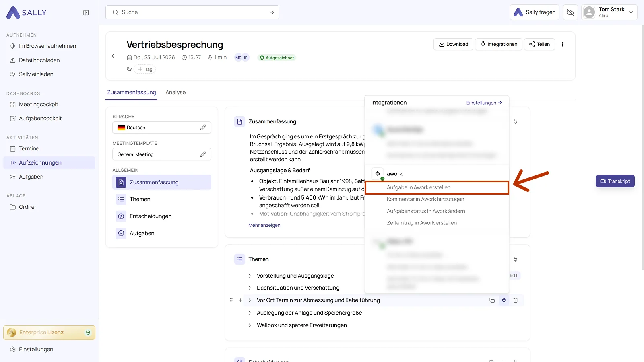Click the plug icon beside Zusammenfassung card
Image resolution: width=644 pixels, height=362 pixels.
[x=516, y=122]
